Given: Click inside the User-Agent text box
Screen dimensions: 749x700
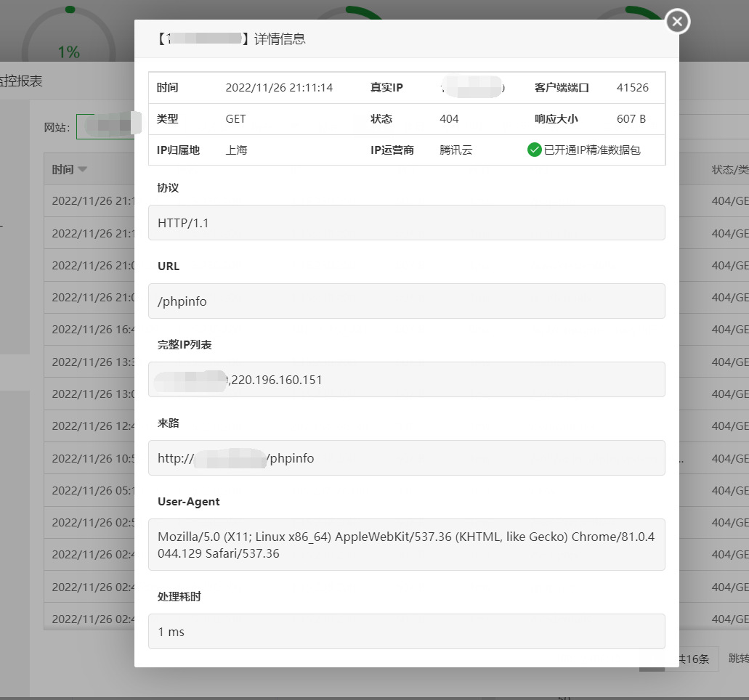Looking at the screenshot, I should pyautogui.click(x=407, y=545).
